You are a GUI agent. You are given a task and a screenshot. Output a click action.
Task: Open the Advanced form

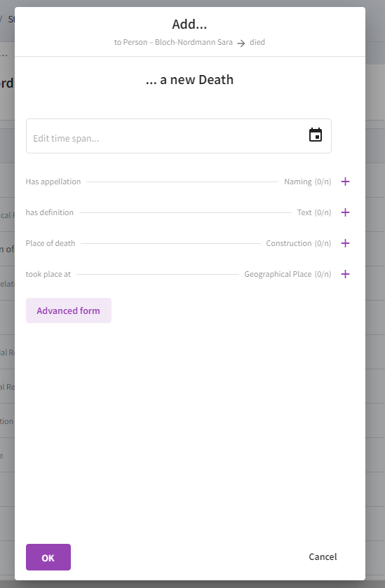tap(69, 310)
